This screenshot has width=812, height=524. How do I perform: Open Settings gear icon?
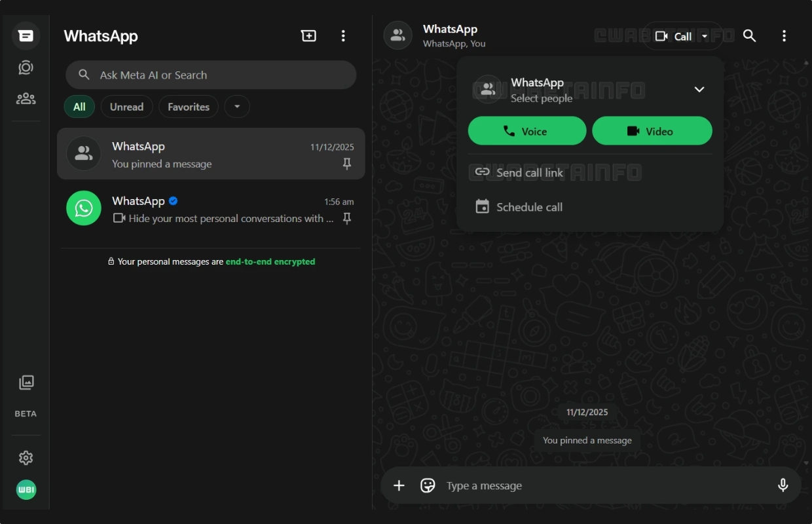[26, 458]
